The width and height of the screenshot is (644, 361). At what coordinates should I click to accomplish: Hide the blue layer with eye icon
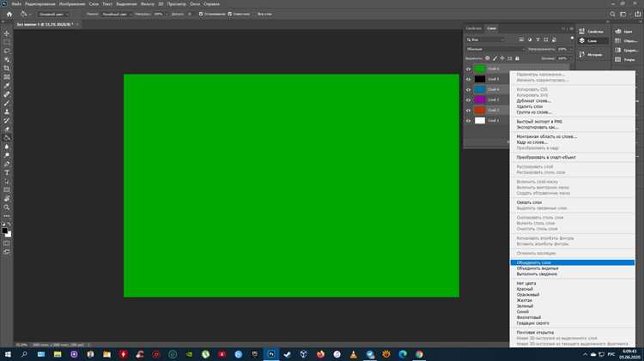pyautogui.click(x=468, y=89)
